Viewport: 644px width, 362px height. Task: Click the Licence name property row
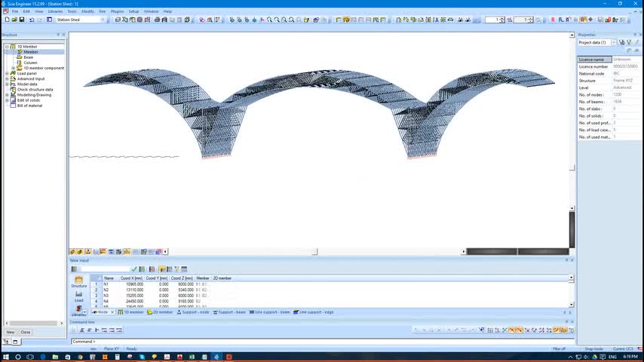pyautogui.click(x=609, y=60)
